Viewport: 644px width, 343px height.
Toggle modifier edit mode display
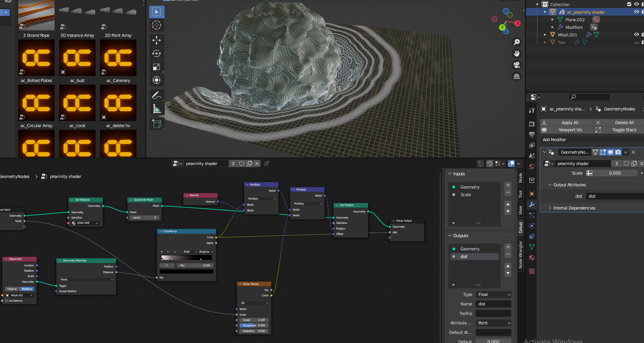coord(603,152)
